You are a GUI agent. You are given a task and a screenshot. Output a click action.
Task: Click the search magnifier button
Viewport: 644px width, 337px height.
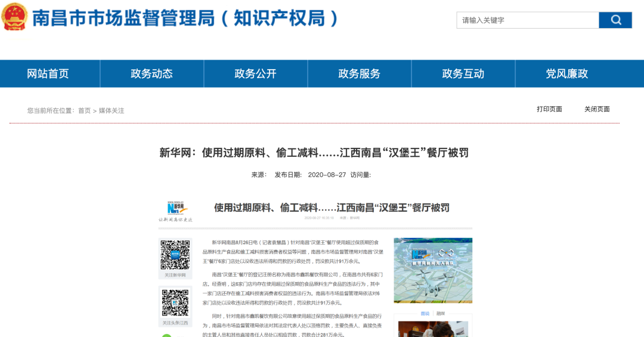(615, 20)
